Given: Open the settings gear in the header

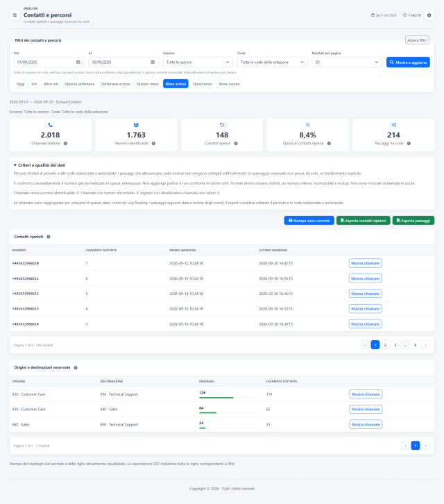Looking at the screenshot, I should [429, 15].
